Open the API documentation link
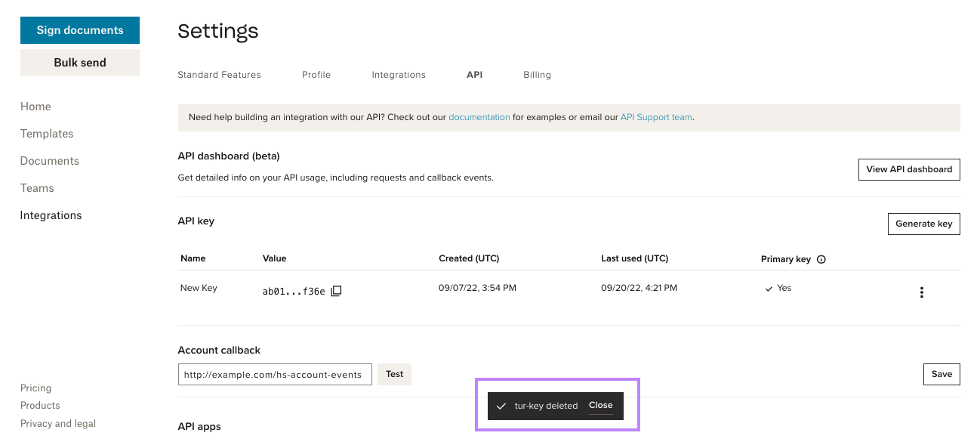980x442 pixels. pos(480,117)
